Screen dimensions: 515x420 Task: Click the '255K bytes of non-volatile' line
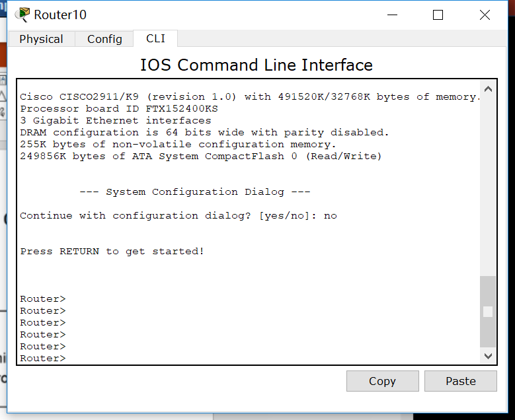pos(178,144)
